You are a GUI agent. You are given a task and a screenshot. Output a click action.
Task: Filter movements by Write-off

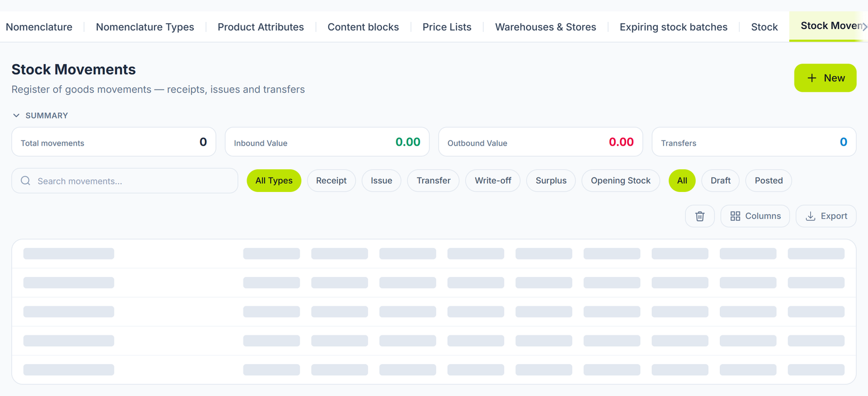(493, 181)
